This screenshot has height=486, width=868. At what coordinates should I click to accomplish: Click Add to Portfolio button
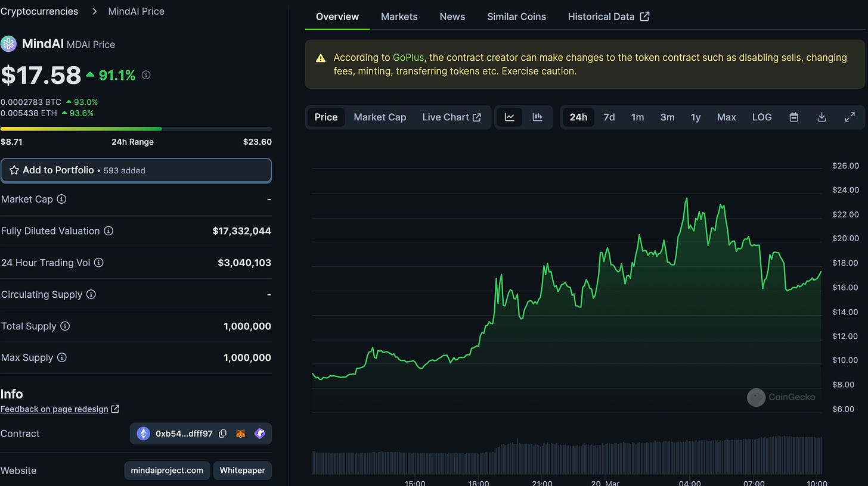pos(136,170)
